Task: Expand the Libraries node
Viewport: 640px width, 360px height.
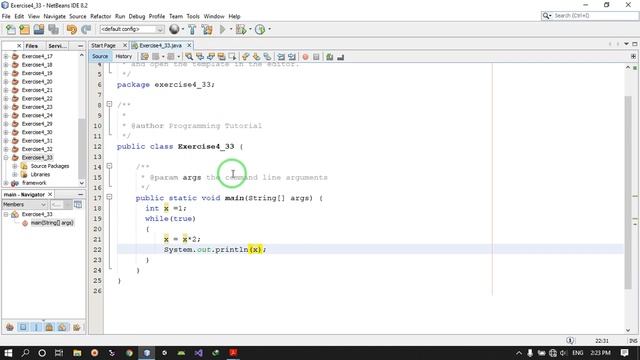Action: coord(15,174)
